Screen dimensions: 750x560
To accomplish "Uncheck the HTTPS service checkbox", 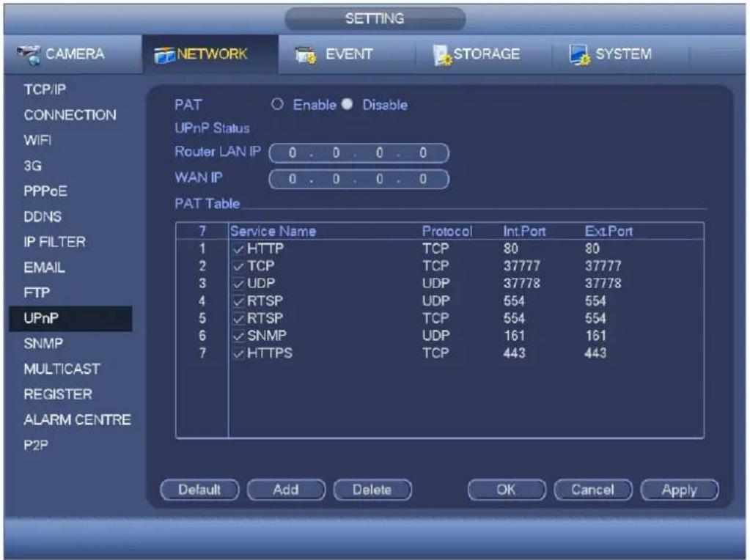I will tap(239, 353).
